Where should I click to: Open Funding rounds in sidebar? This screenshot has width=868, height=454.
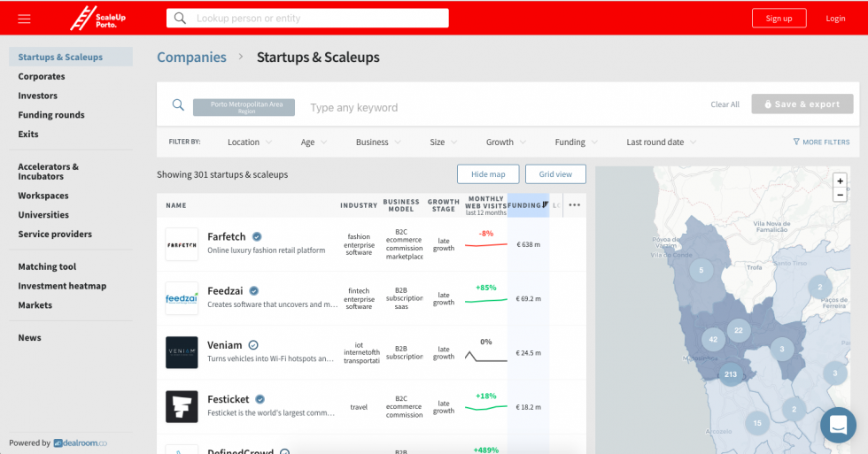(x=51, y=115)
